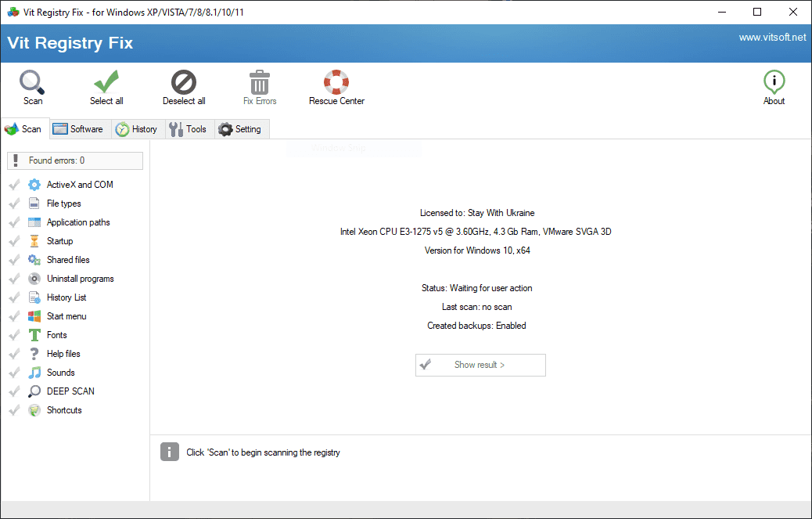Click the Status: Waiting for user action text
Viewport: 812px width, 519px height.
(x=476, y=288)
